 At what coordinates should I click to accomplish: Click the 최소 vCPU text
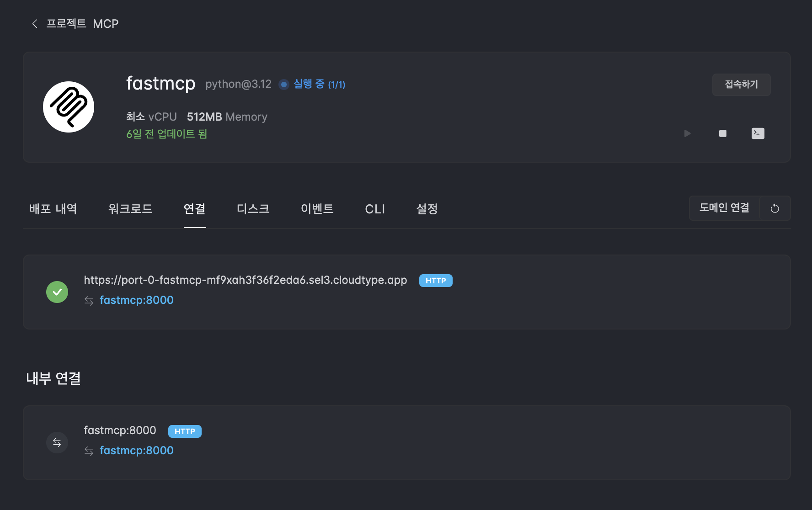(x=151, y=117)
